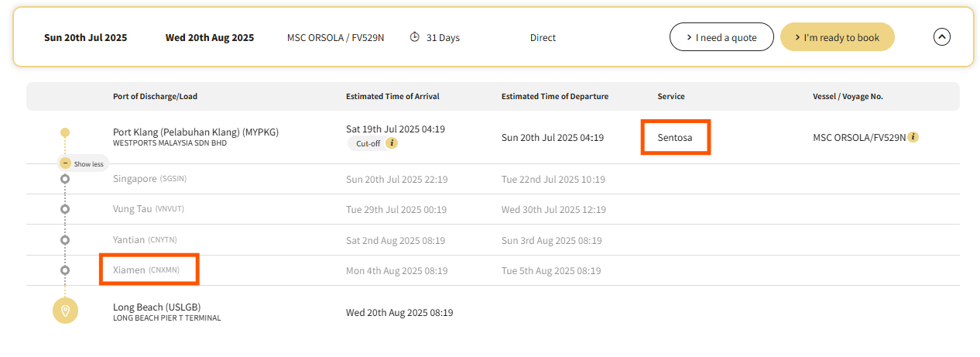Click the Port Klang origin marker dot
980x357 pixels.
[x=65, y=132]
